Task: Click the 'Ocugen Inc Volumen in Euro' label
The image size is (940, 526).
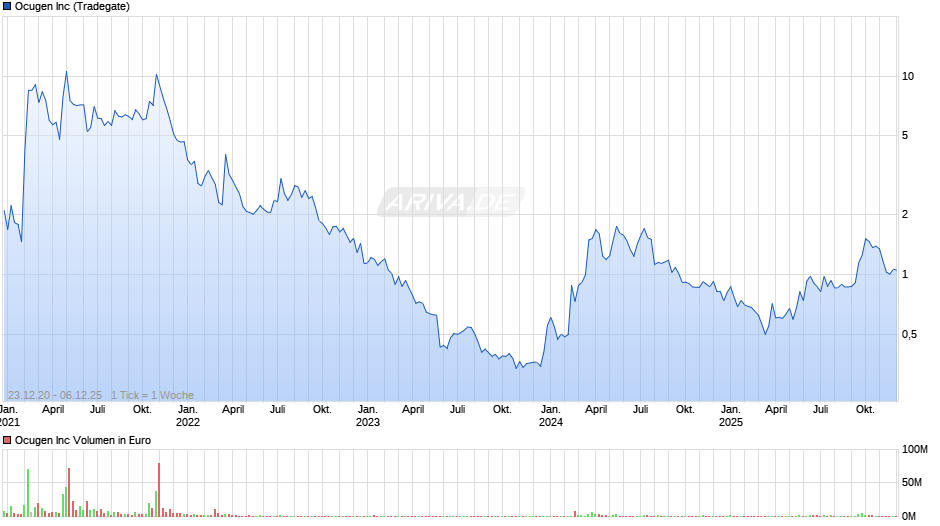Action: 83,440
